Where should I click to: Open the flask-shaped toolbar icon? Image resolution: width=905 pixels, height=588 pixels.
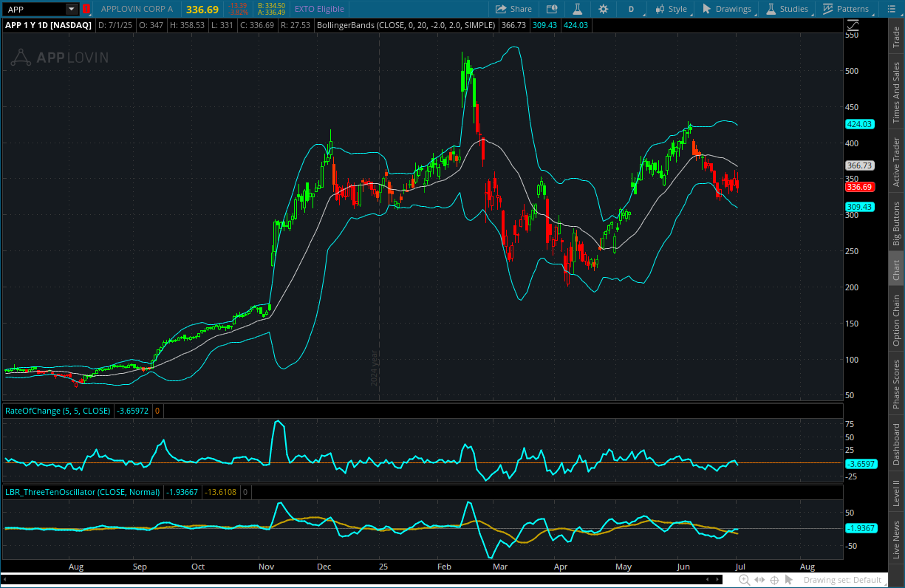pyautogui.click(x=578, y=9)
